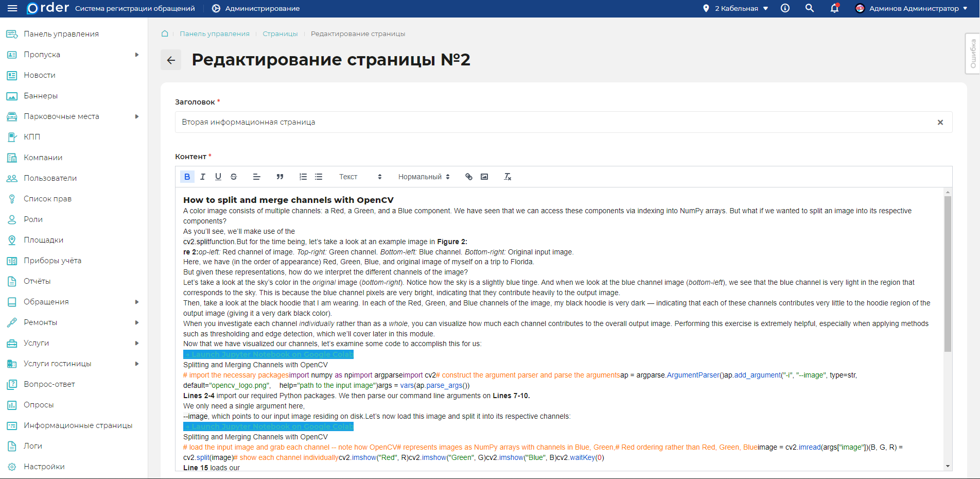This screenshot has width=980, height=479.
Task: Insert a hyperlink using the link icon
Action: pos(468,176)
